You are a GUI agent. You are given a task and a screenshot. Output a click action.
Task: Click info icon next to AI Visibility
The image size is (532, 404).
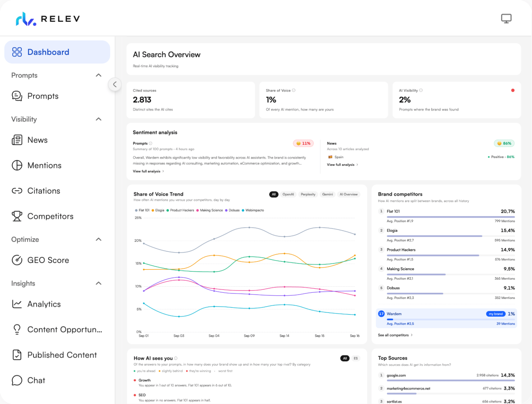421,90
